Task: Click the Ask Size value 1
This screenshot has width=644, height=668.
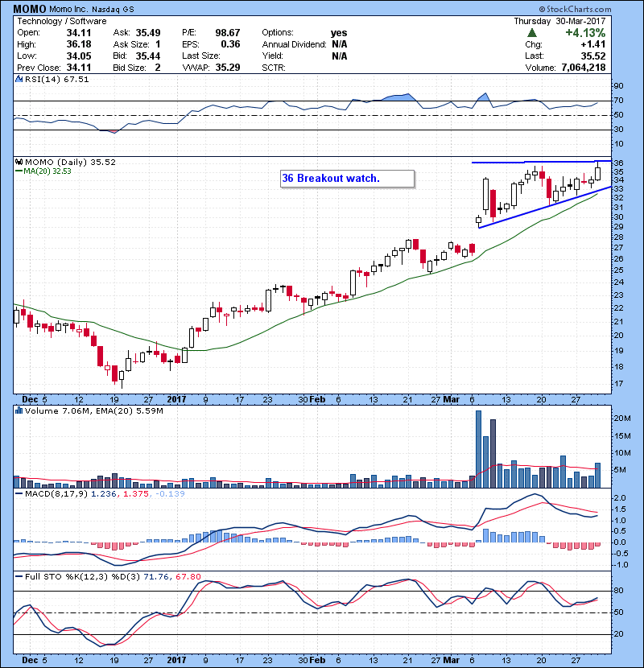Action: pos(158,44)
